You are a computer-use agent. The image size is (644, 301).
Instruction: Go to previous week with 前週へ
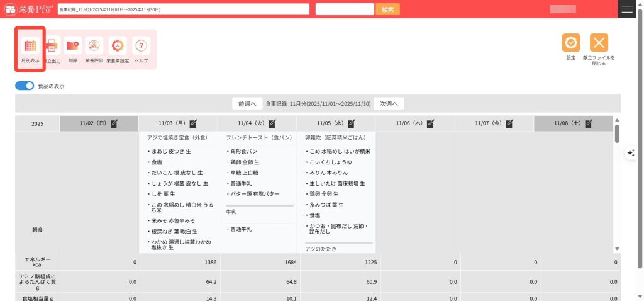tap(247, 103)
